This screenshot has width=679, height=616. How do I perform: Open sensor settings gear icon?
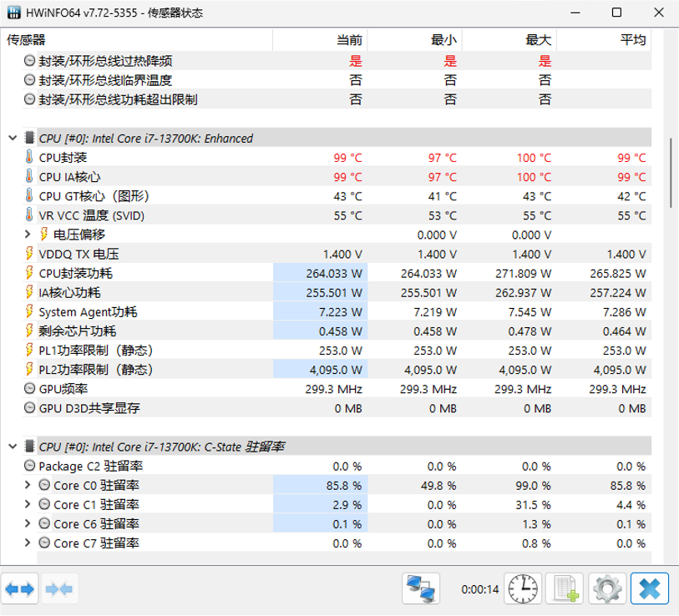pos(607,589)
